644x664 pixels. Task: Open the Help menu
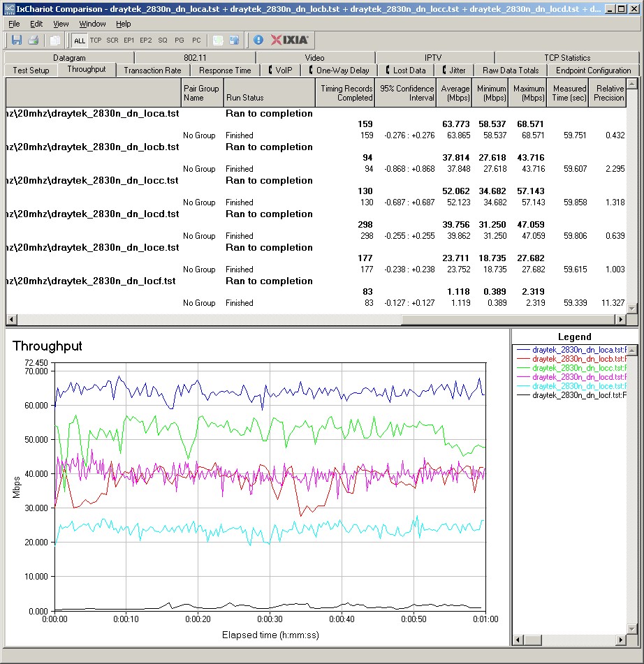(124, 24)
